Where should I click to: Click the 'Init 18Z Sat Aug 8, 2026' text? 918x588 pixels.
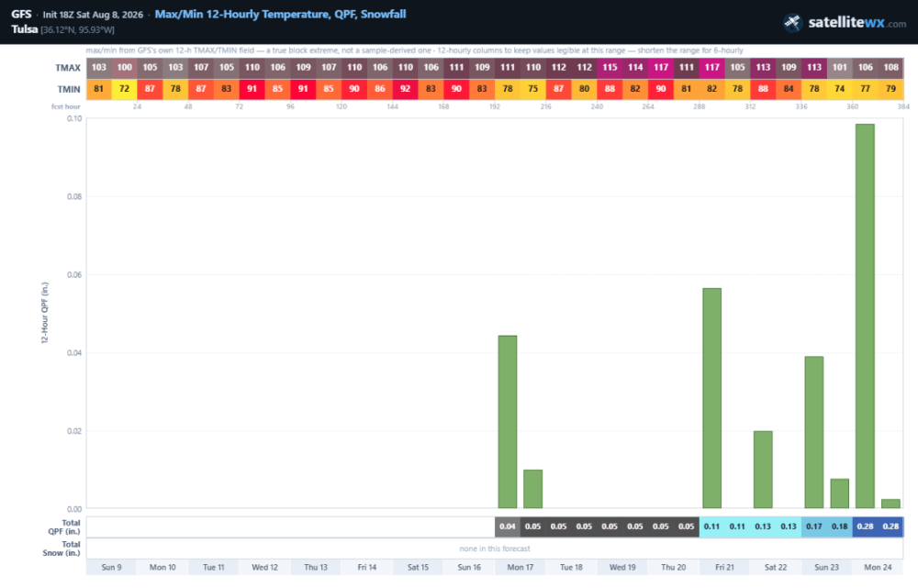(93, 15)
